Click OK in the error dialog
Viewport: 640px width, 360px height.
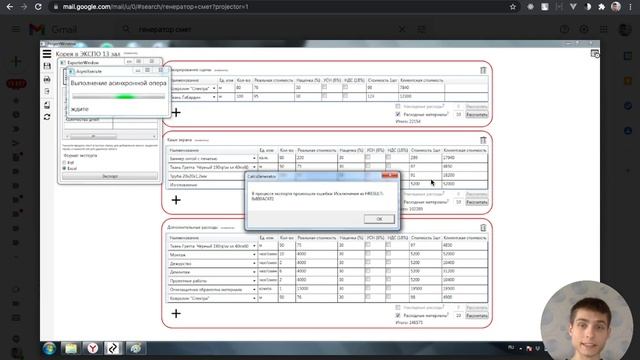[379, 219]
